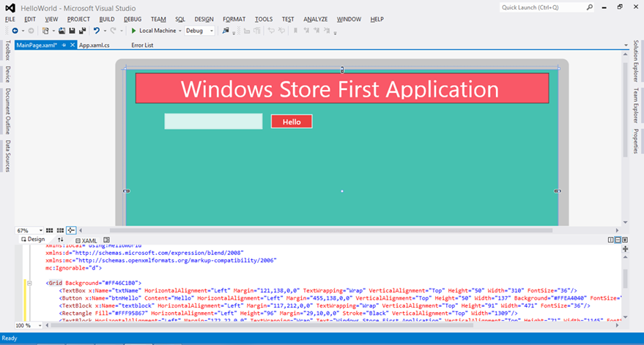Select vertical split view icon
The image size is (644, 345).
coord(610,240)
